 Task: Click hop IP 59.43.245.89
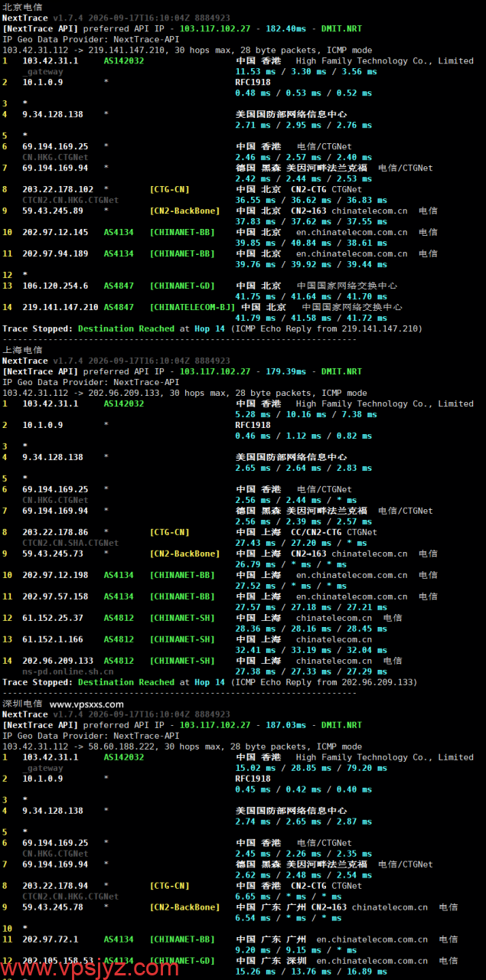coord(53,211)
